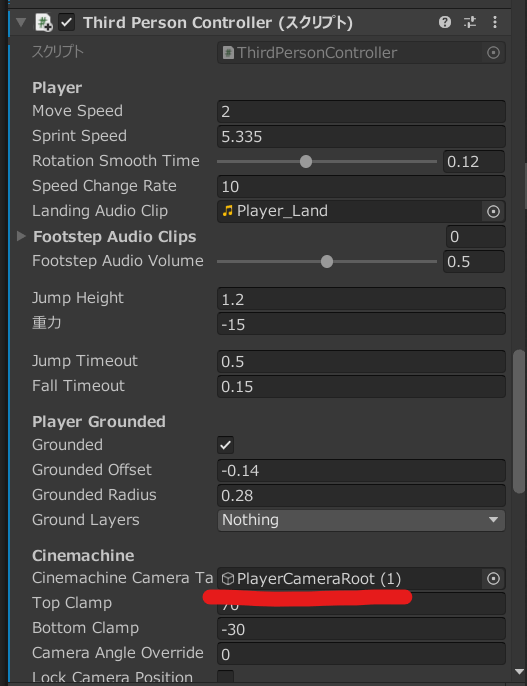
Task: Click the PlayerCameraRoot cube icon
Action: pyautogui.click(x=228, y=578)
